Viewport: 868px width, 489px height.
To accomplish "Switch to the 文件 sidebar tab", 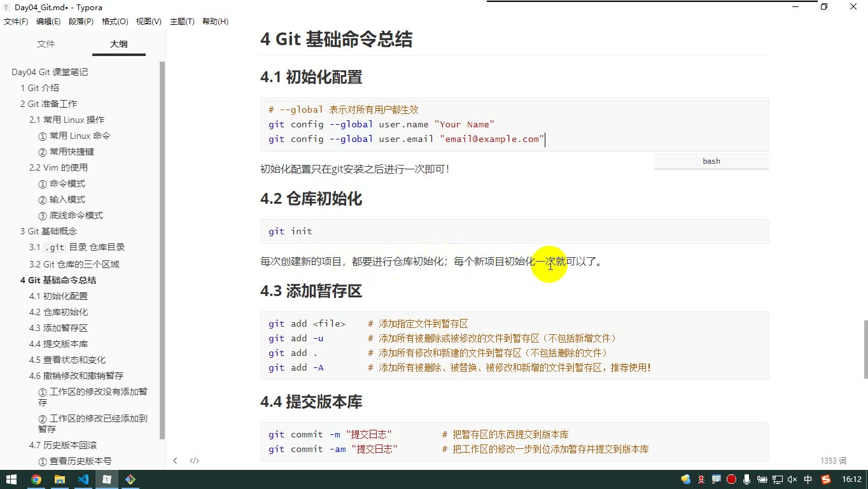I will [46, 44].
